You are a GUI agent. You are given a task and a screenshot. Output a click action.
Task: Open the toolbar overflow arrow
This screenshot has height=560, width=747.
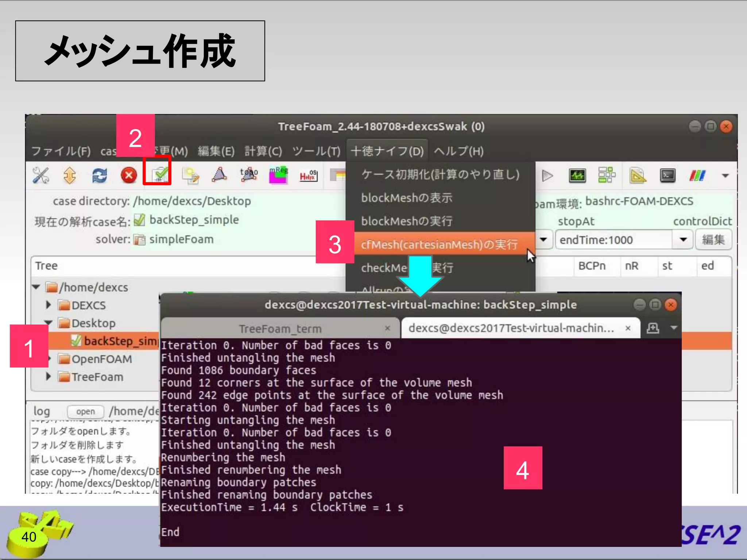click(x=725, y=175)
